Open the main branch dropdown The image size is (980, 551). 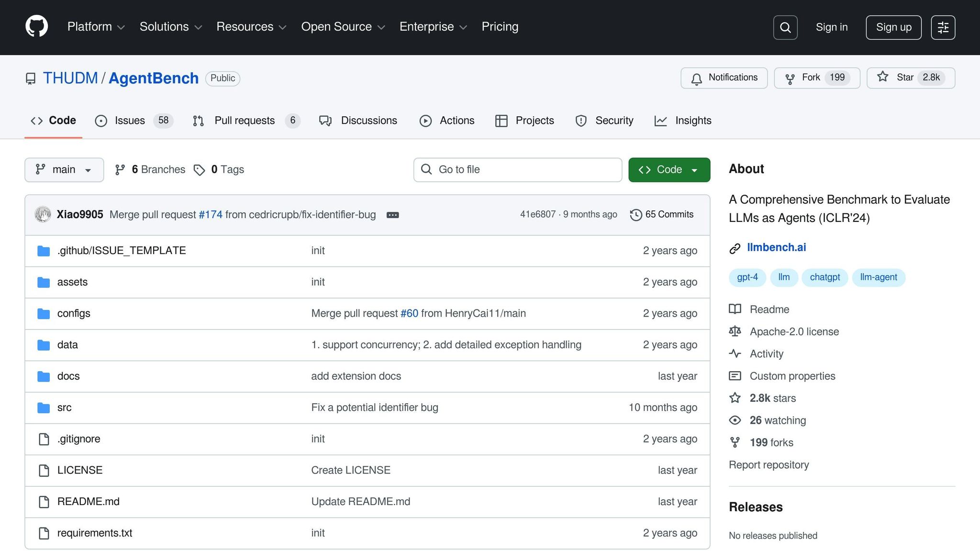(64, 169)
